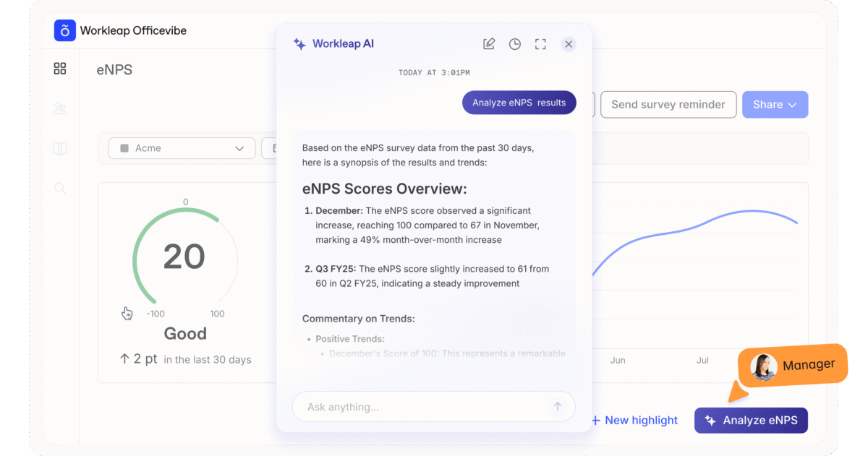Click the eNPS trend line chart

[694, 242]
